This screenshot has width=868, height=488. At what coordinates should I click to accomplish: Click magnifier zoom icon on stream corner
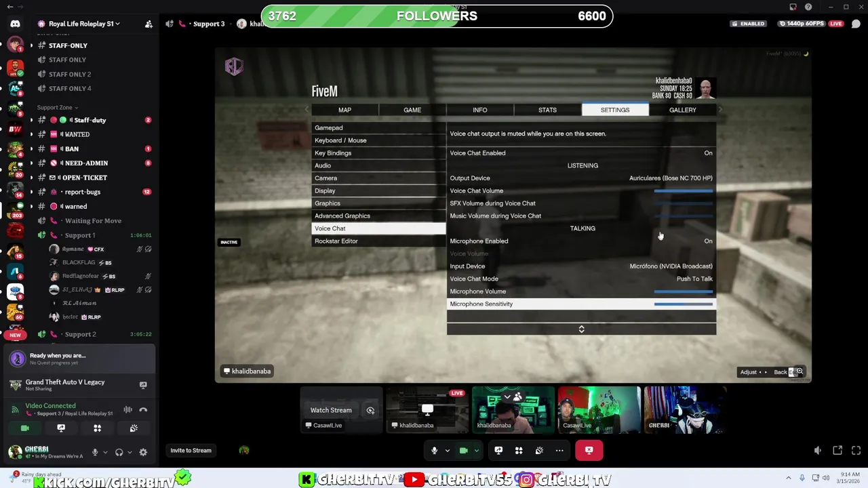pyautogui.click(x=800, y=371)
